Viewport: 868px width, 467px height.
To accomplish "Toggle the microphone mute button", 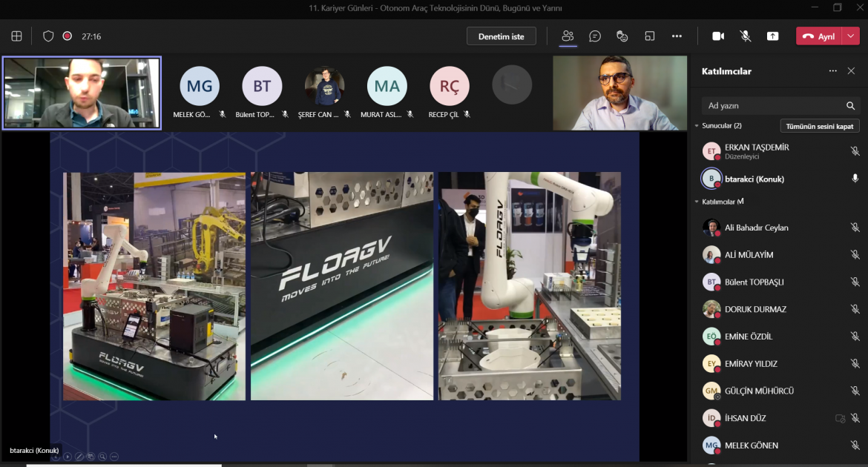I will [745, 36].
